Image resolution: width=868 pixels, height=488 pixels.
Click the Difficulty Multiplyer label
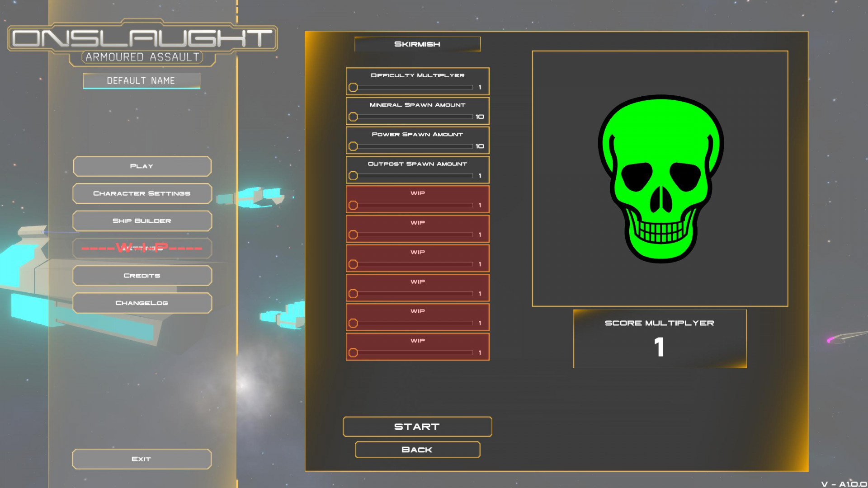click(x=418, y=75)
